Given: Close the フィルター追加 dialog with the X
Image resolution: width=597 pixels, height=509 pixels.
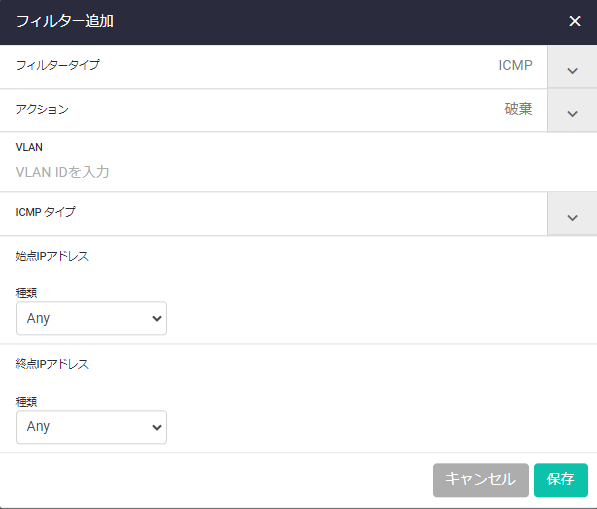Looking at the screenshot, I should (575, 21).
